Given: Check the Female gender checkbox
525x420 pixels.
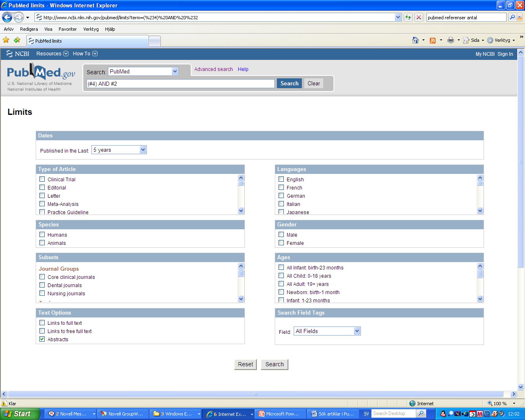Looking at the screenshot, I should pos(281,243).
